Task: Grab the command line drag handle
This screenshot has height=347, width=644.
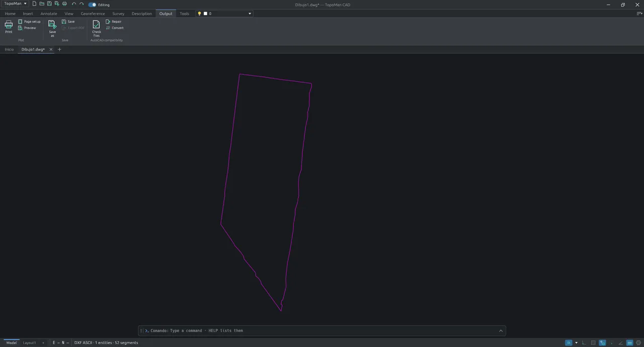Action: [141, 330]
